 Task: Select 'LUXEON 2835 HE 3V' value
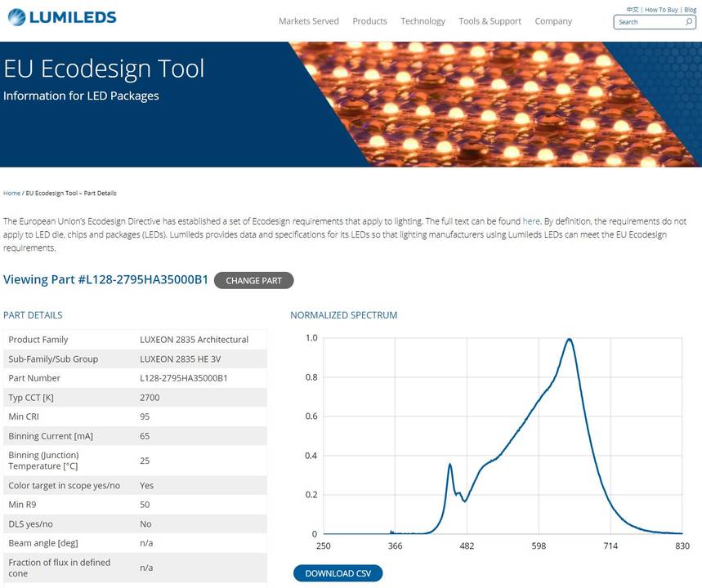point(180,359)
